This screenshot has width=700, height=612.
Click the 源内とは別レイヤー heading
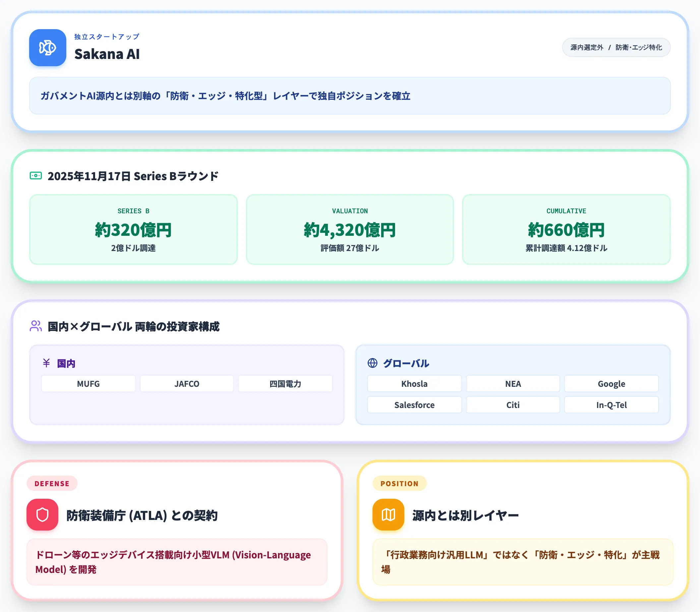(x=466, y=515)
